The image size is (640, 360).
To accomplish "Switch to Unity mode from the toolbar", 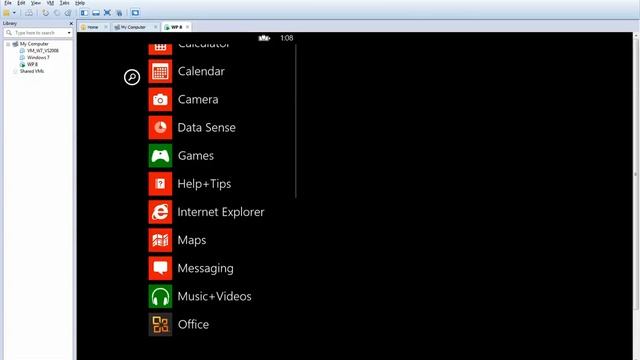I will click(119, 13).
